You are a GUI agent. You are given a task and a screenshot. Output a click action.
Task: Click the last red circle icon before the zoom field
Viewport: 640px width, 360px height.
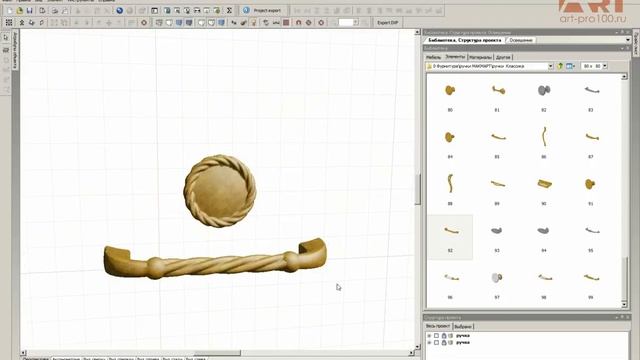(x=321, y=22)
